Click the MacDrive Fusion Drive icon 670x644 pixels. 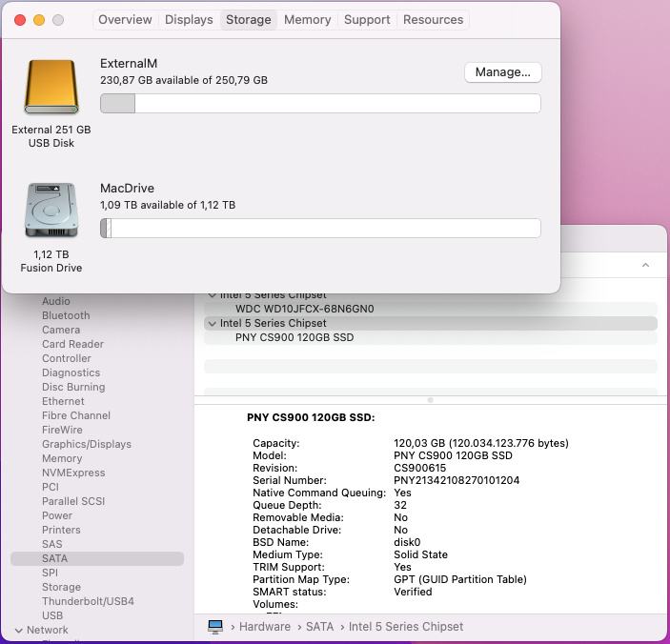(x=51, y=211)
